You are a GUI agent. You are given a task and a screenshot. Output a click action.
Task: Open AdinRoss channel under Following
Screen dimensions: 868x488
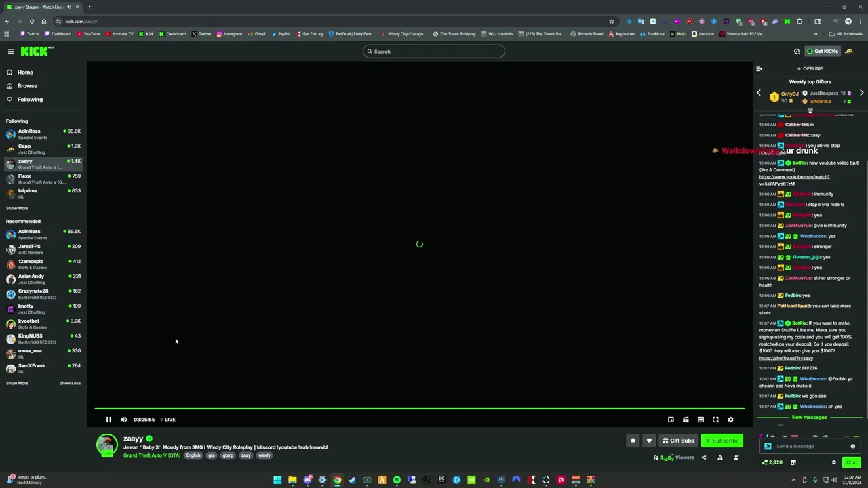pyautogui.click(x=43, y=134)
